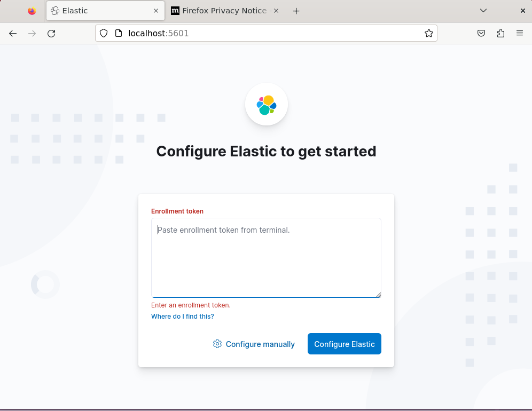Click the textarea resize handle corner

tap(378, 295)
